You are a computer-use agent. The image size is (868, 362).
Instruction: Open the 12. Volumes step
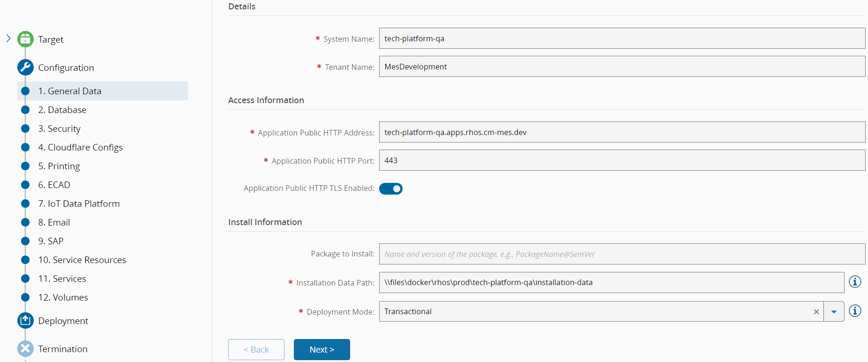tap(63, 297)
